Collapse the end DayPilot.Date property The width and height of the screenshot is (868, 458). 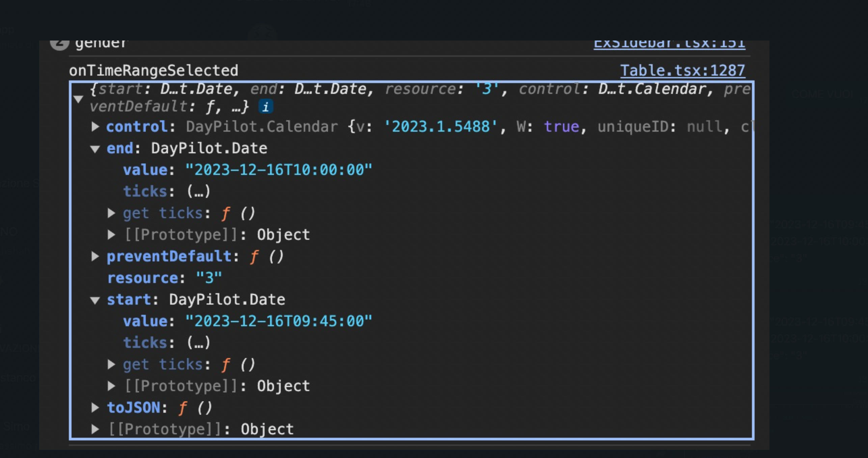95,149
